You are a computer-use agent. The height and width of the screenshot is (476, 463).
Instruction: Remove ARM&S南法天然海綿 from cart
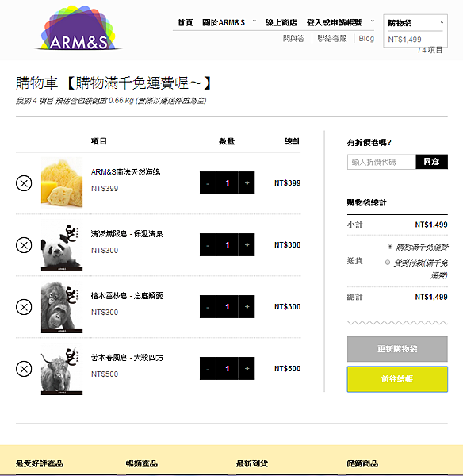click(24, 183)
